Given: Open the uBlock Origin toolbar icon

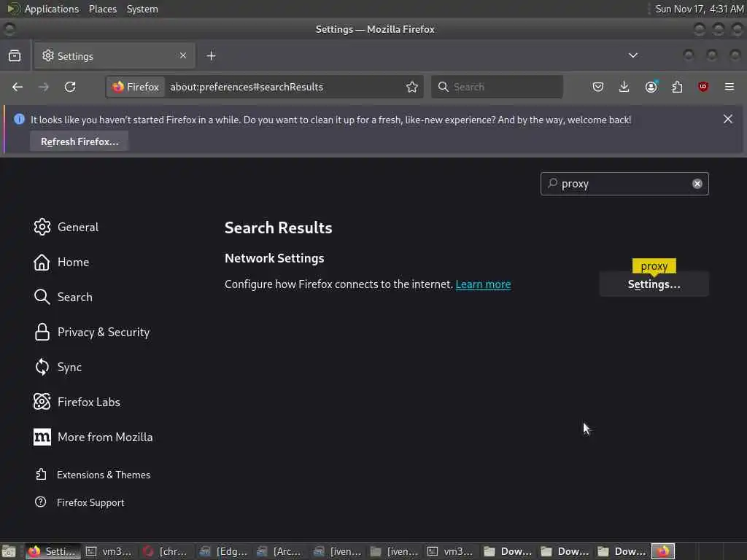Looking at the screenshot, I should pos(703,87).
